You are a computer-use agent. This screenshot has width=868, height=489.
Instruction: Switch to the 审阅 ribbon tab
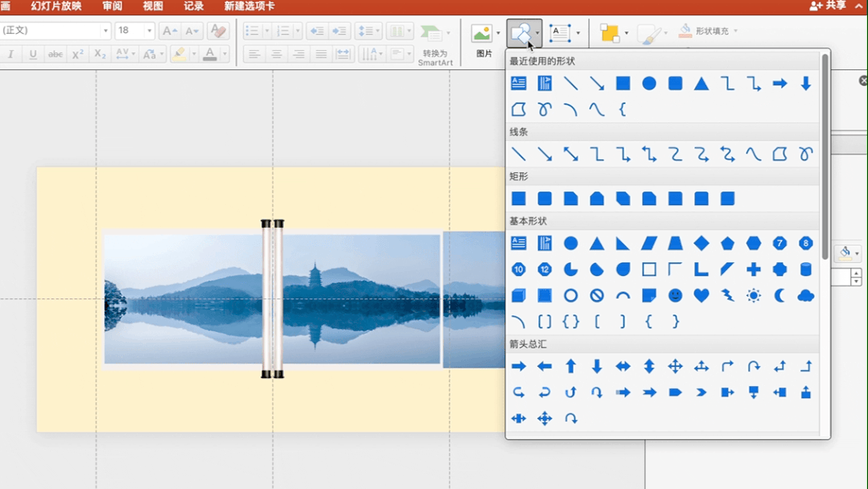pyautogui.click(x=113, y=6)
